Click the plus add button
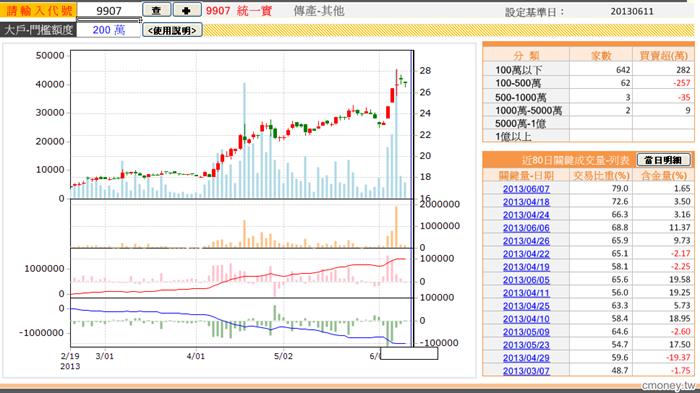700x393 pixels. point(187,10)
